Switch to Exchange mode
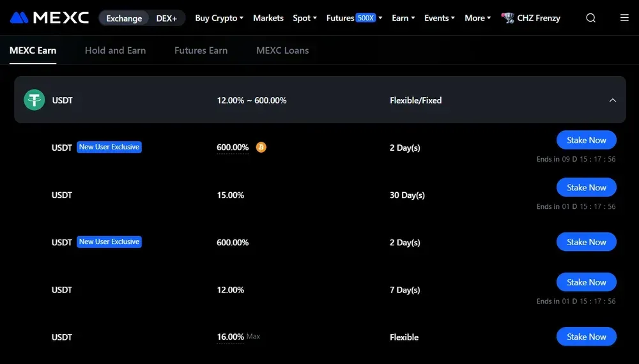639x364 pixels. 124,19
